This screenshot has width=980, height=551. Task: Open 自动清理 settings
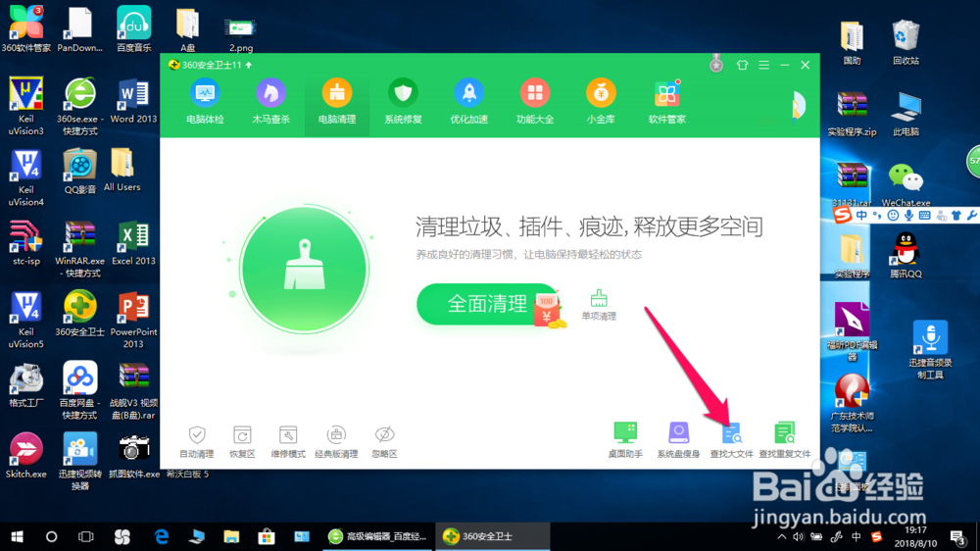click(x=197, y=442)
